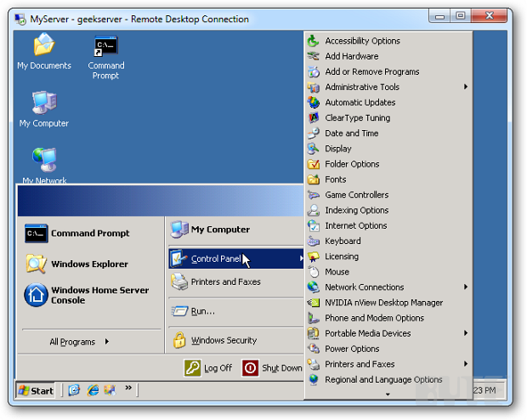Click the Command Prompt desktop shortcut icon
Screen dimensions: 527x420
106,46
